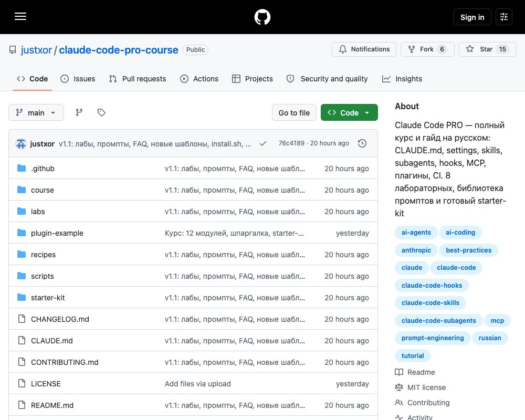Star the repository
The height and width of the screenshot is (420, 525).
pos(488,49)
